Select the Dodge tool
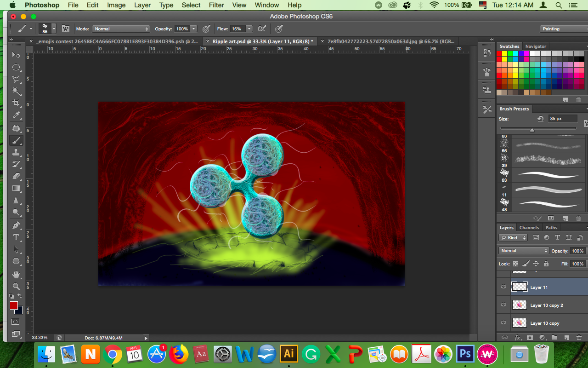 click(x=16, y=212)
